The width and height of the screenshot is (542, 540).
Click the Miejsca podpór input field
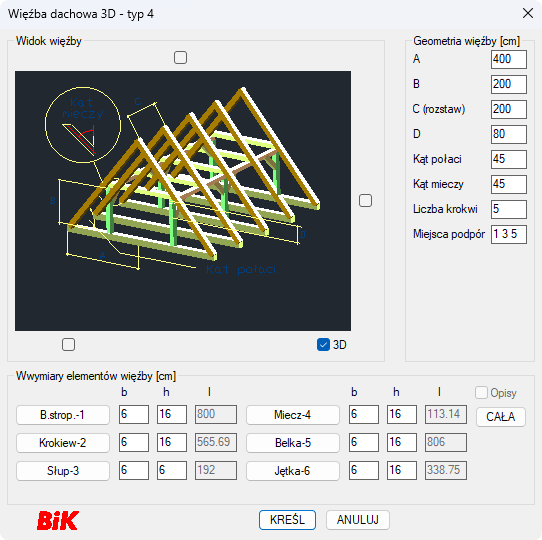509,234
